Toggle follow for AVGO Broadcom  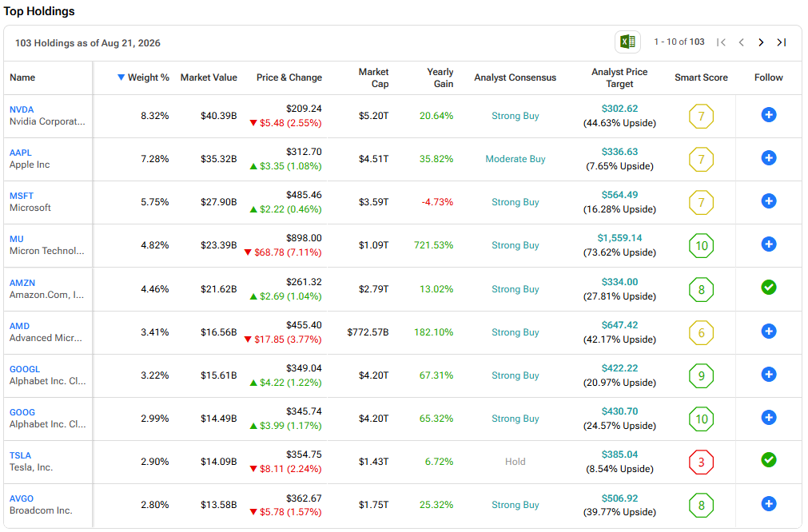(768, 504)
